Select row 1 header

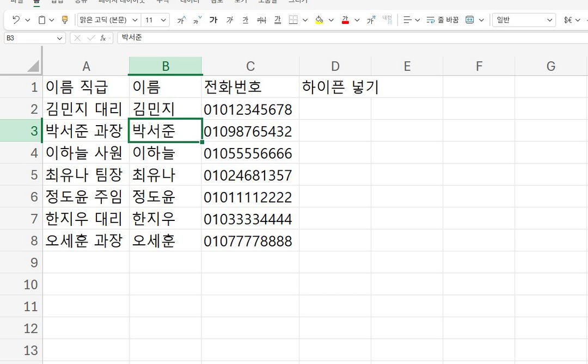(x=21, y=87)
